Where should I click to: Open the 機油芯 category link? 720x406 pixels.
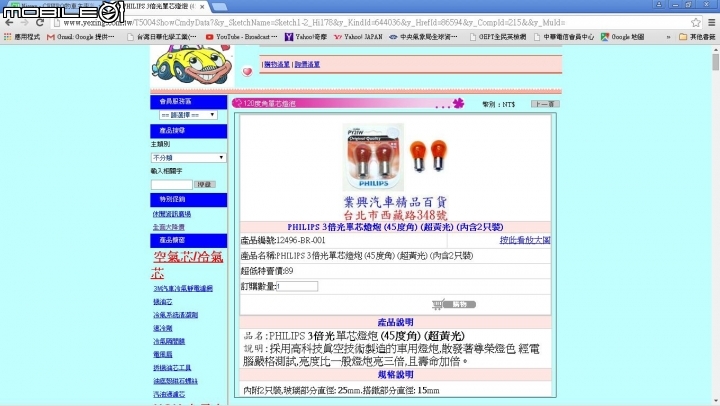click(163, 302)
